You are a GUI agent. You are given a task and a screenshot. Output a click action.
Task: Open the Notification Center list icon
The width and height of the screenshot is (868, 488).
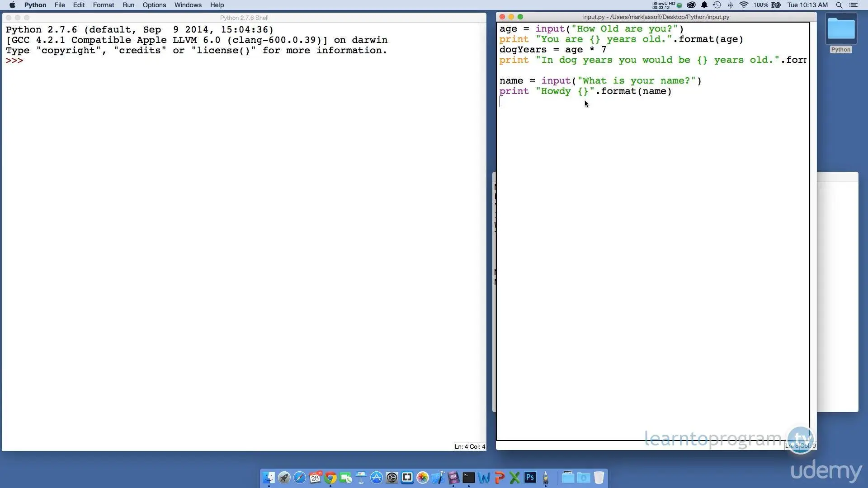[854, 5]
